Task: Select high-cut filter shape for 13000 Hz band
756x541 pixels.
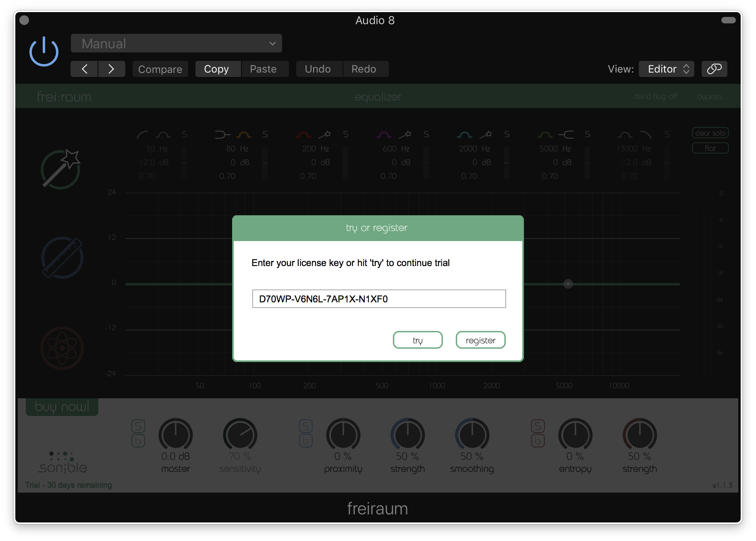Action: tap(646, 134)
